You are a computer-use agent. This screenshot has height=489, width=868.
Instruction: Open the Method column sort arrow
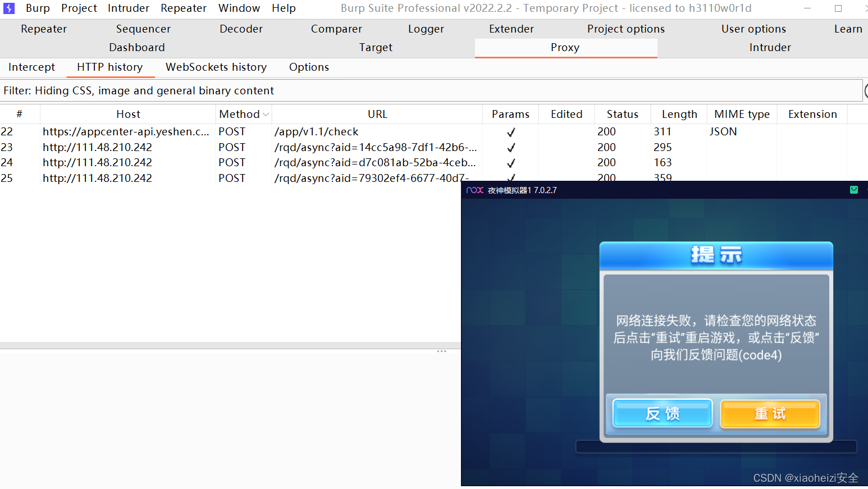point(266,115)
